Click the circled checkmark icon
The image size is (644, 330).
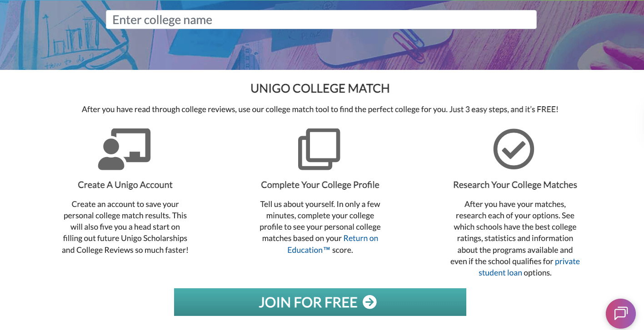click(x=514, y=149)
